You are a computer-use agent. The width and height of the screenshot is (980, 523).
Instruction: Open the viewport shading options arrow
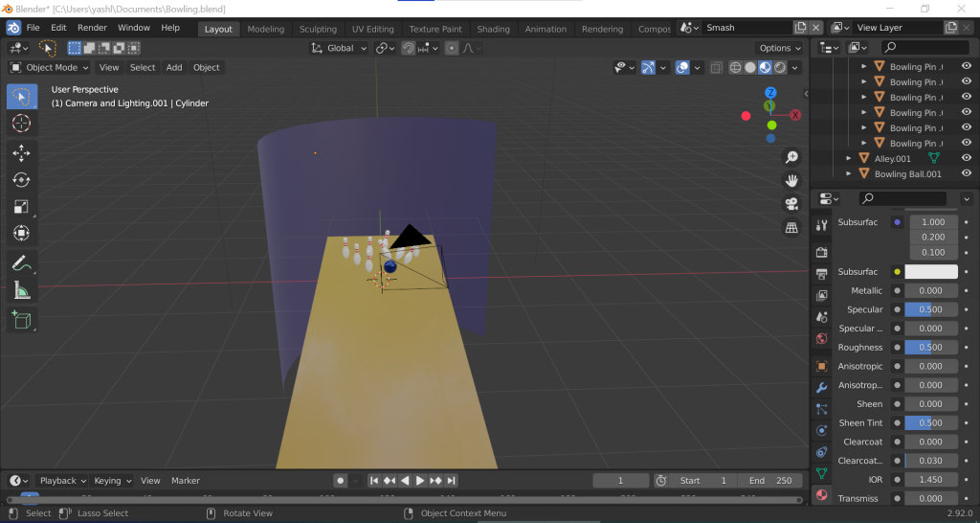(x=795, y=68)
